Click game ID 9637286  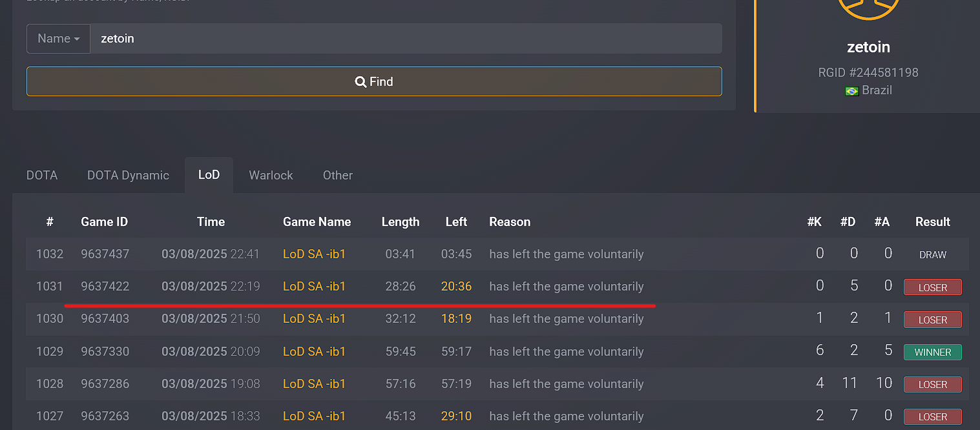point(105,384)
